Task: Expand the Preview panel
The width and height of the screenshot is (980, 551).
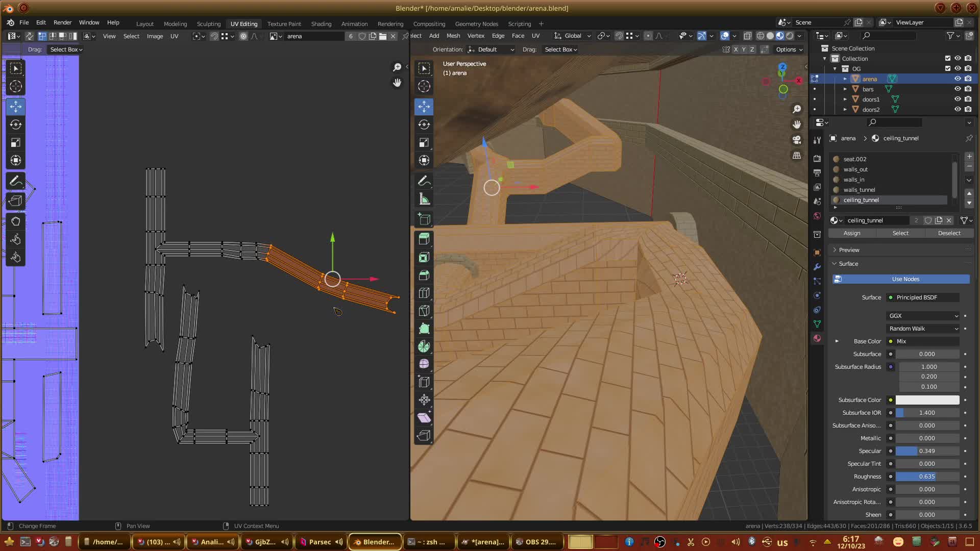Action: tap(849, 250)
